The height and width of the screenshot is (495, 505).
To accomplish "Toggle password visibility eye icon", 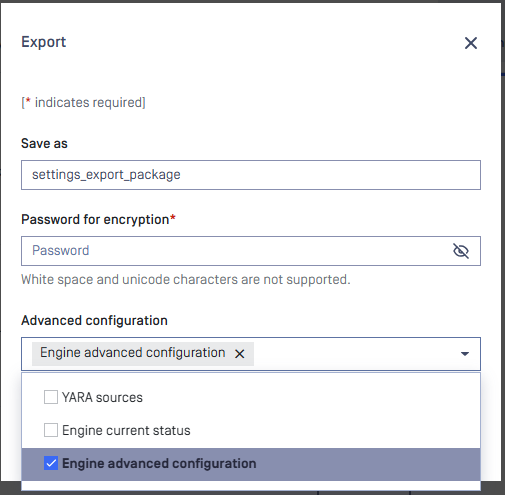I will click(461, 251).
